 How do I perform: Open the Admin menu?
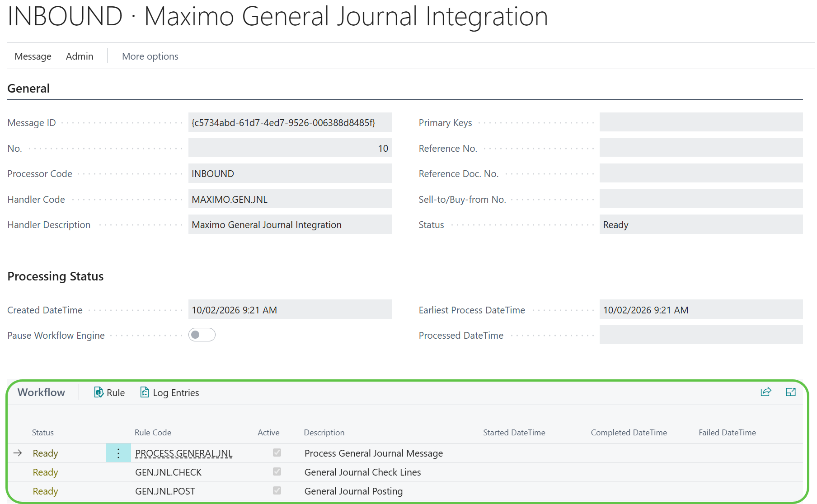point(80,56)
